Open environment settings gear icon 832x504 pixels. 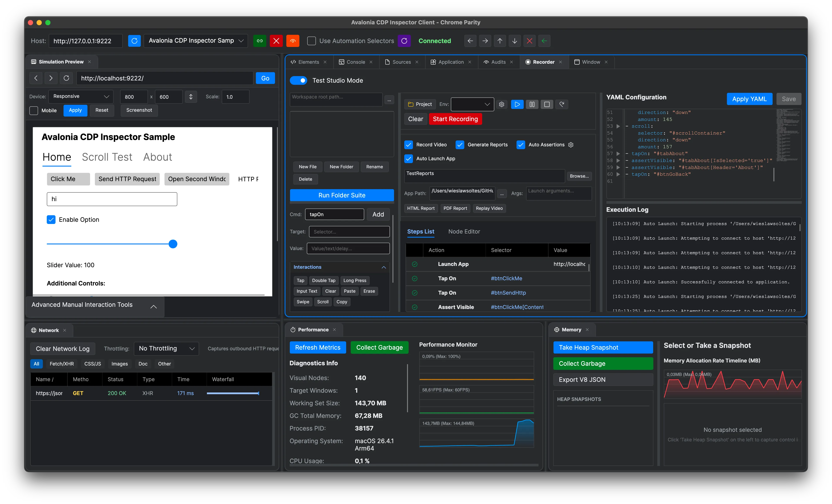pos(502,104)
